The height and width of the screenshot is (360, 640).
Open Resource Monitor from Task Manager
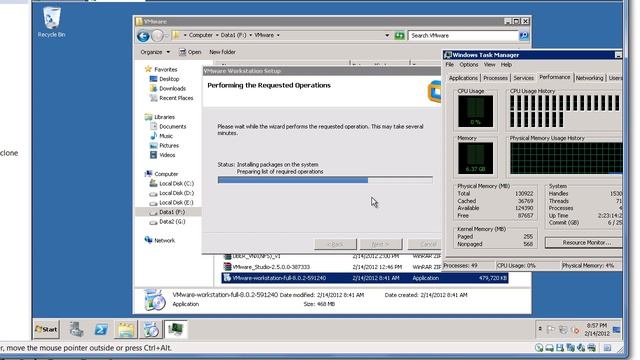click(x=584, y=243)
